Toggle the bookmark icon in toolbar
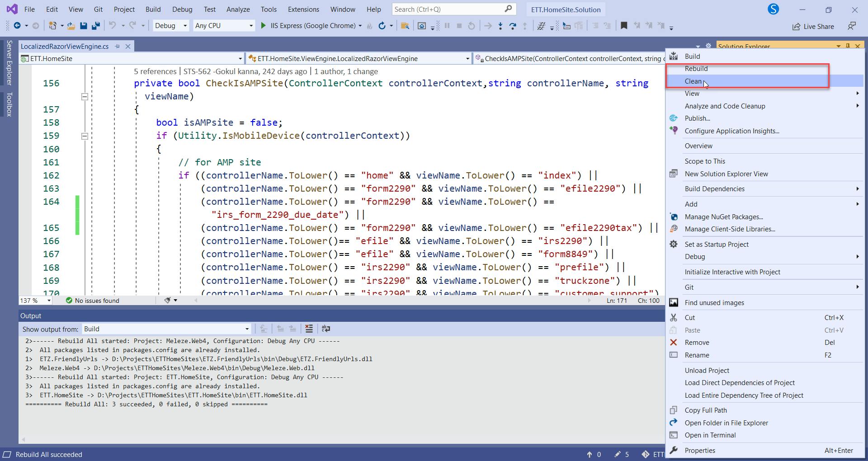 (x=624, y=26)
